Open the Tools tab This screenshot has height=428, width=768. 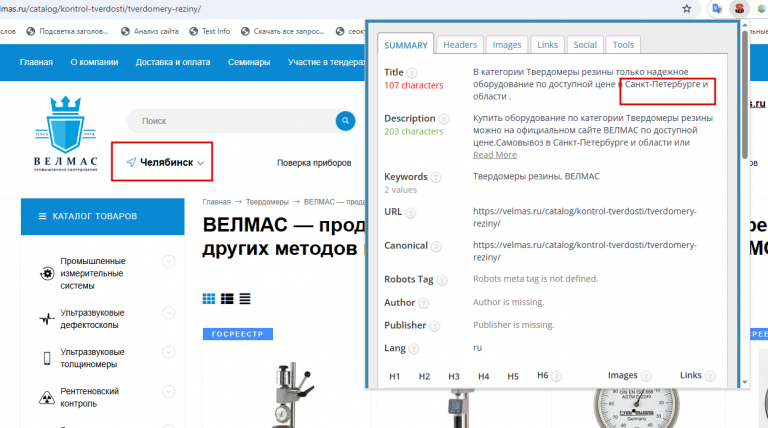point(623,45)
